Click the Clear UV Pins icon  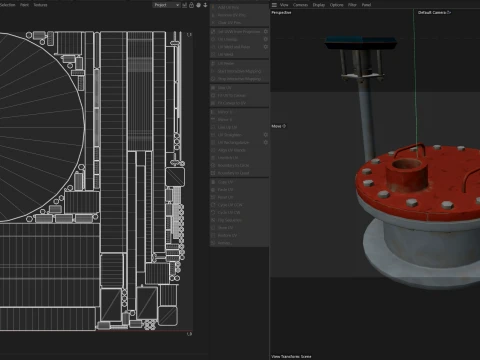tap(213, 23)
